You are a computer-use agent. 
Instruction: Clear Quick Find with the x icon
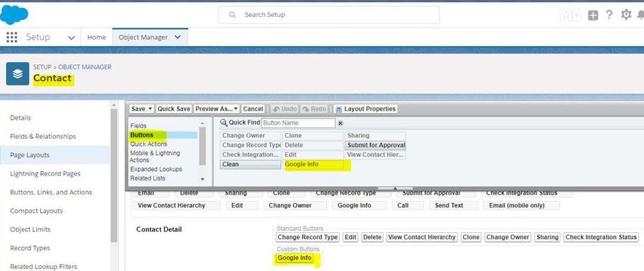340,123
